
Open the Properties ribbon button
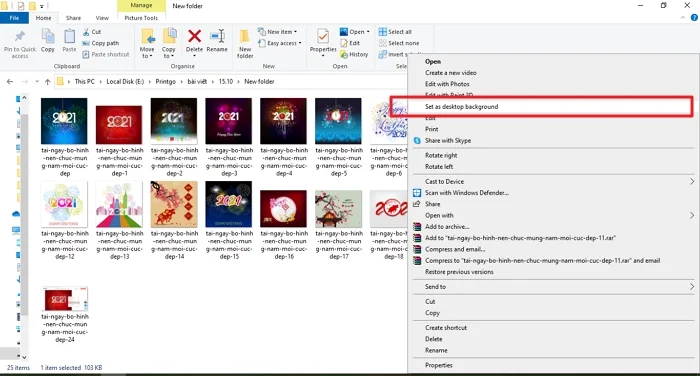(323, 43)
